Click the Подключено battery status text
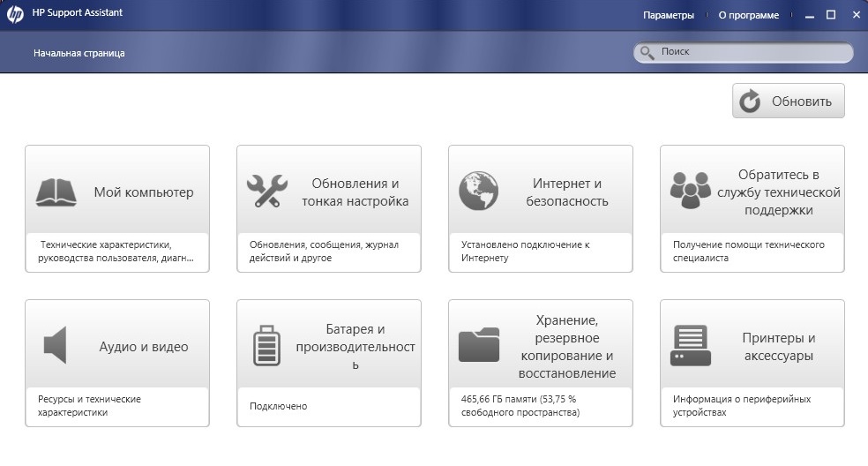The width and height of the screenshot is (868, 466). point(278,406)
